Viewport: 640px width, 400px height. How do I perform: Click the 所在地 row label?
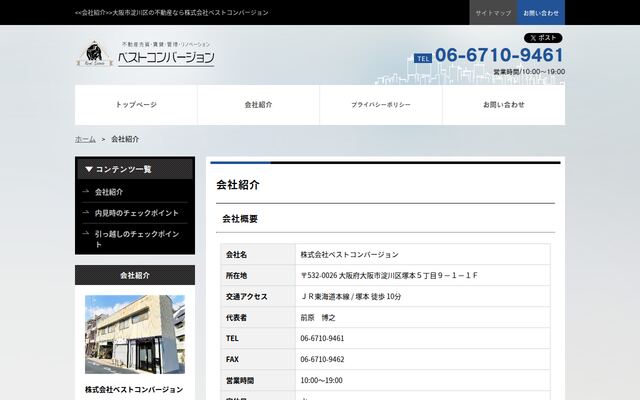pyautogui.click(x=236, y=276)
